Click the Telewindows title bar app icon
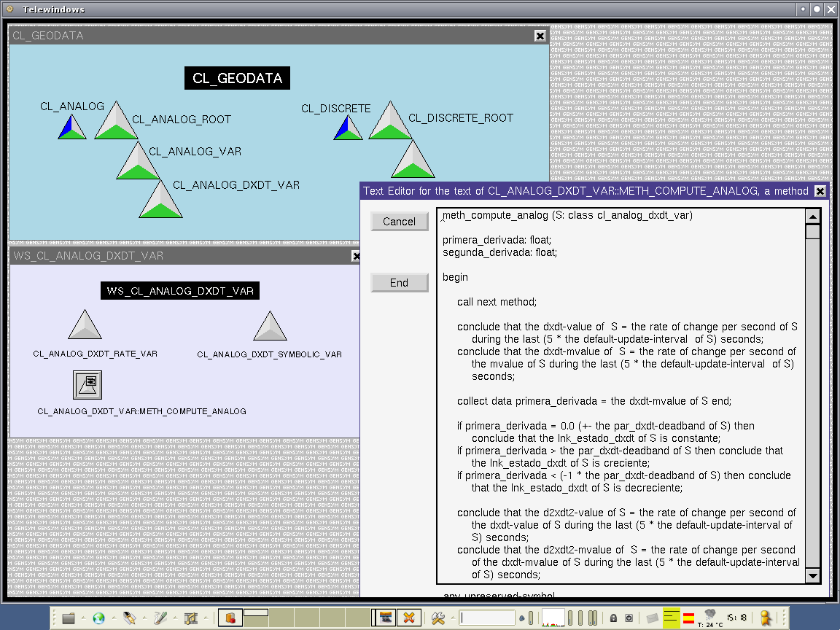840x630 pixels. [9, 9]
